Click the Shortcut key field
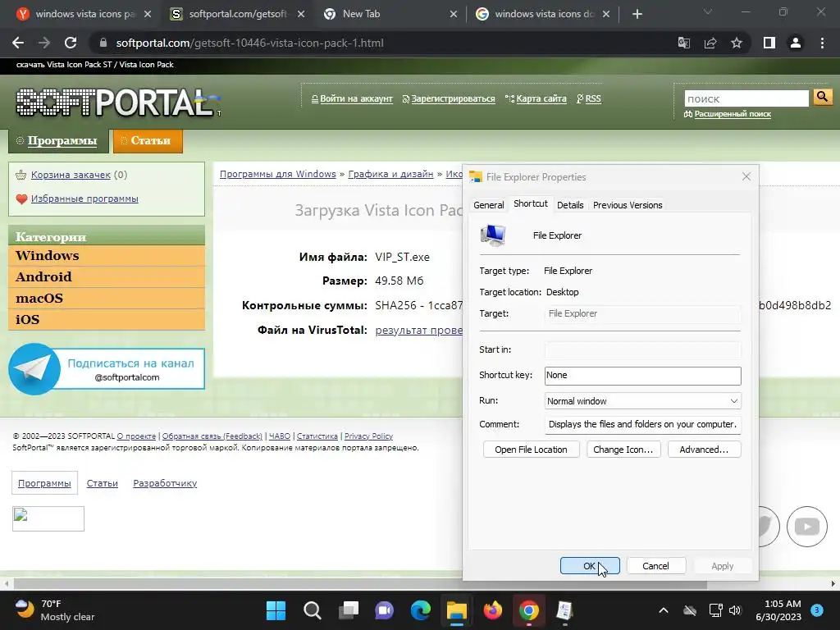 coord(642,376)
